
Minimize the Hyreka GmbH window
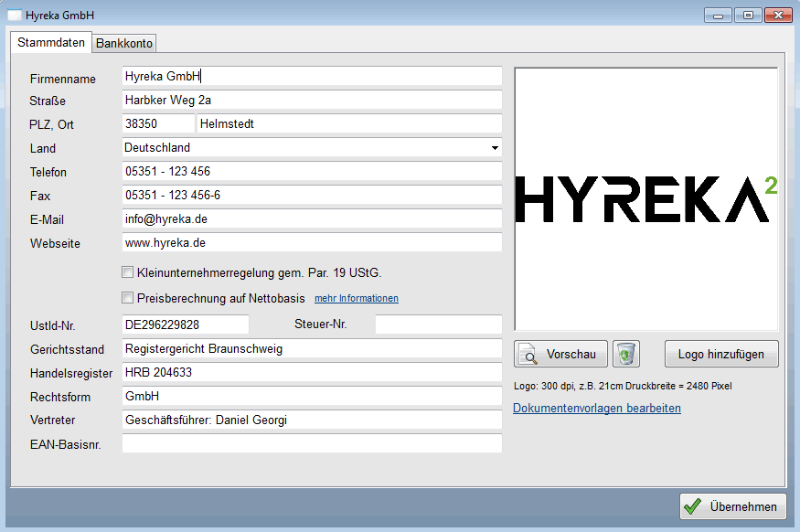[x=719, y=16]
